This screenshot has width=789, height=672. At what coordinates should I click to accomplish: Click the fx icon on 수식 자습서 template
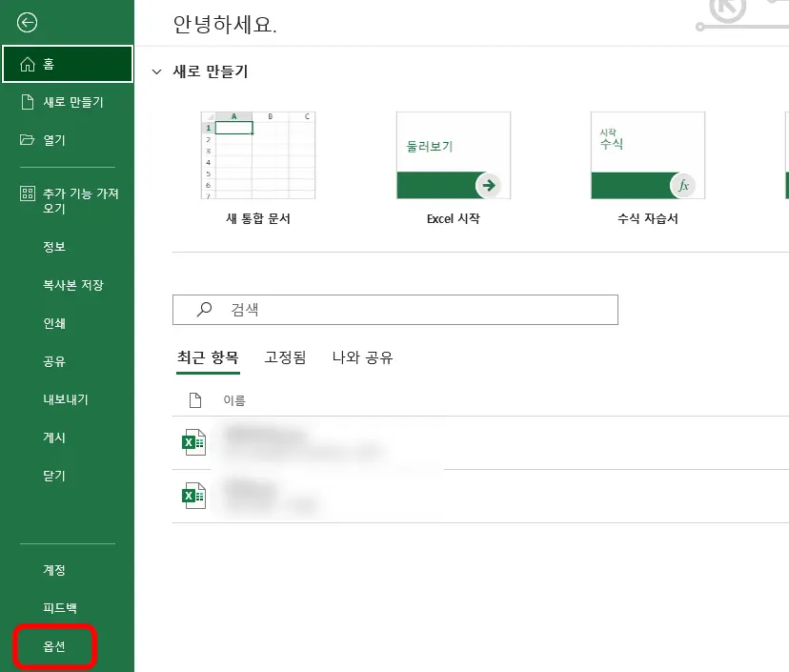pos(683,187)
